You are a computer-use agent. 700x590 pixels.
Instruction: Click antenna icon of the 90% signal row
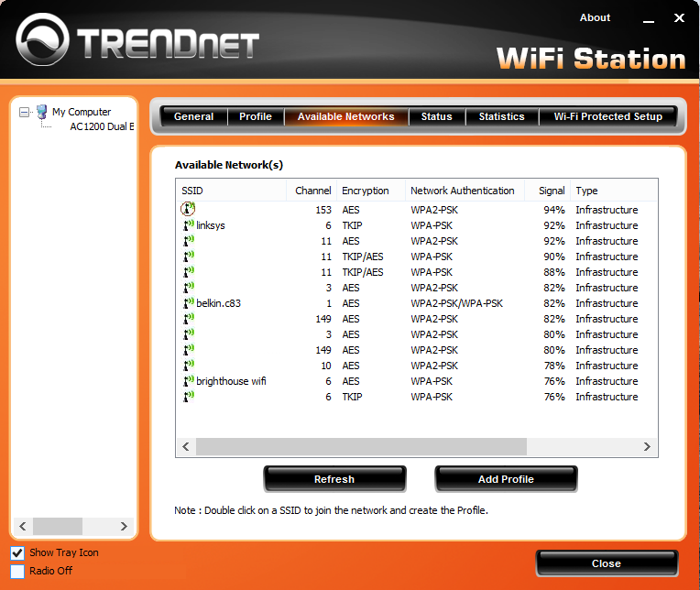pos(189,257)
